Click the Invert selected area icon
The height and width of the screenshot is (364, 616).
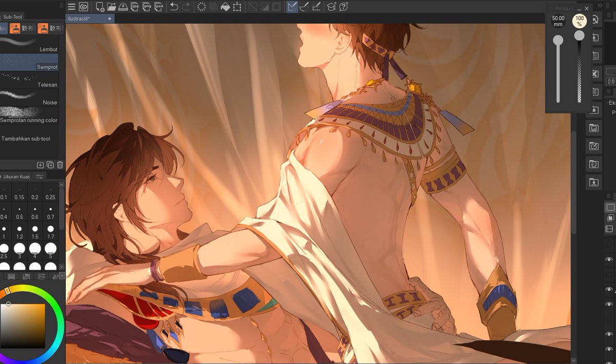tap(264, 7)
